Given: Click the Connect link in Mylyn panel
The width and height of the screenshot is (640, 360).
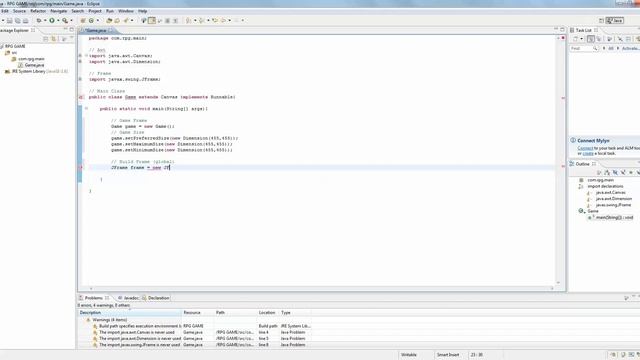Looking at the screenshot, I should (x=585, y=149).
